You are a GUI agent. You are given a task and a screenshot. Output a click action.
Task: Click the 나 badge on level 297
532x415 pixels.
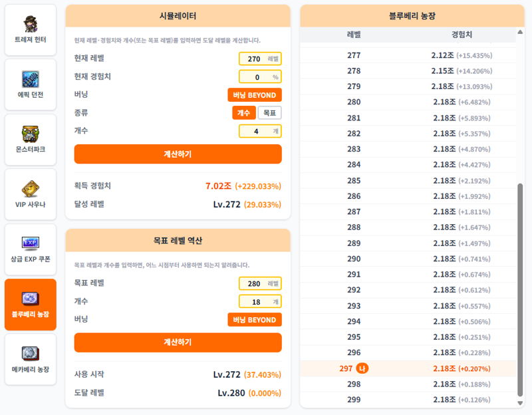[362, 368]
